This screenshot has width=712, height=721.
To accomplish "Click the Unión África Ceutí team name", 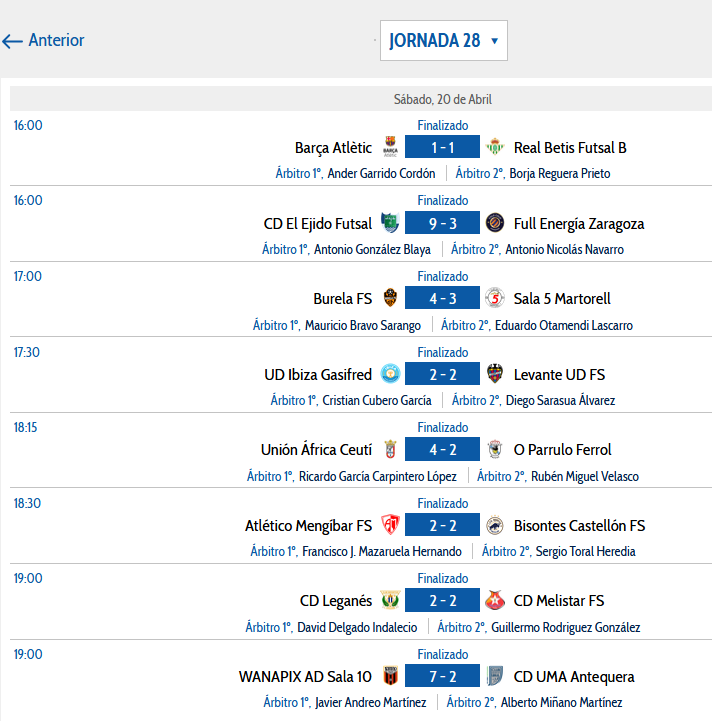I will [316, 450].
